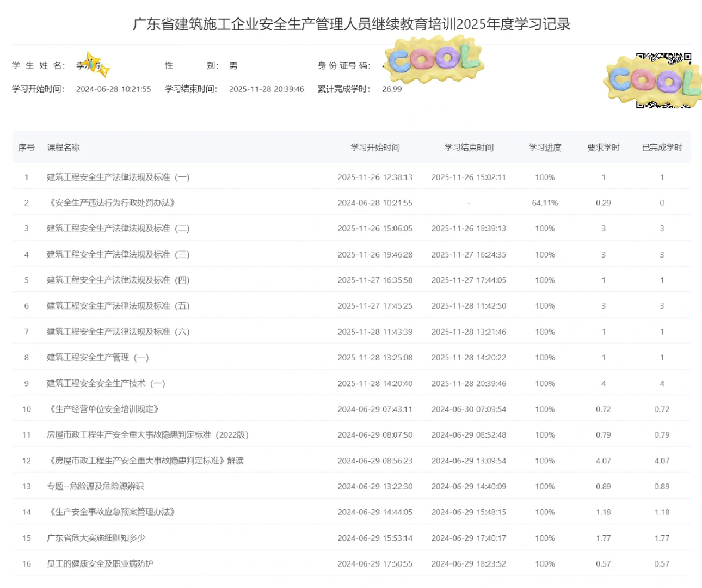702x588 pixels.
Task: Click the 序号 column header
Action: [26, 147]
